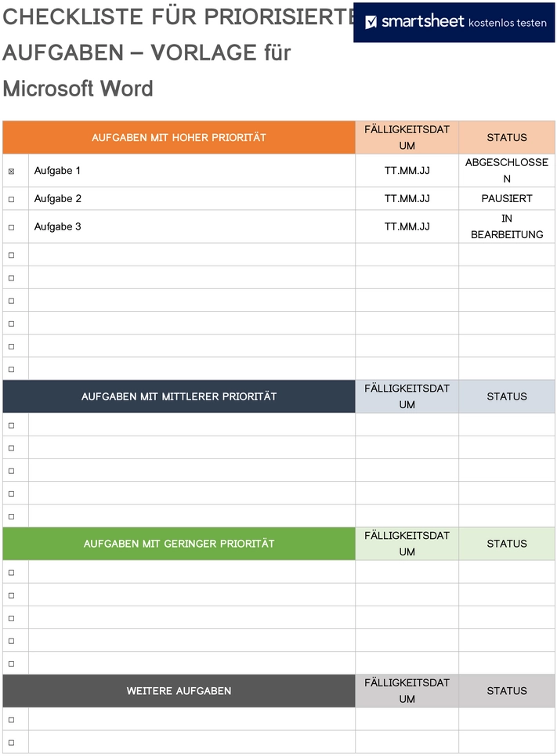Tick the checkbox next to Aufgabe 2
Viewport: 557px width, 756px height.
11,199
